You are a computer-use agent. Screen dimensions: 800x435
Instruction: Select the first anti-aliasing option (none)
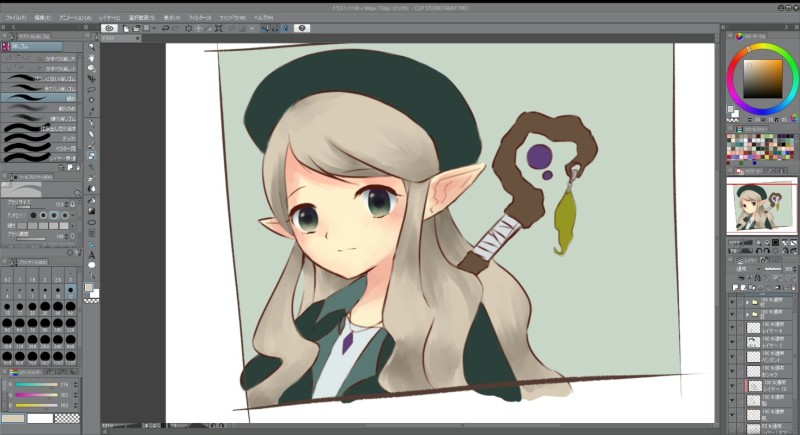(x=33, y=215)
